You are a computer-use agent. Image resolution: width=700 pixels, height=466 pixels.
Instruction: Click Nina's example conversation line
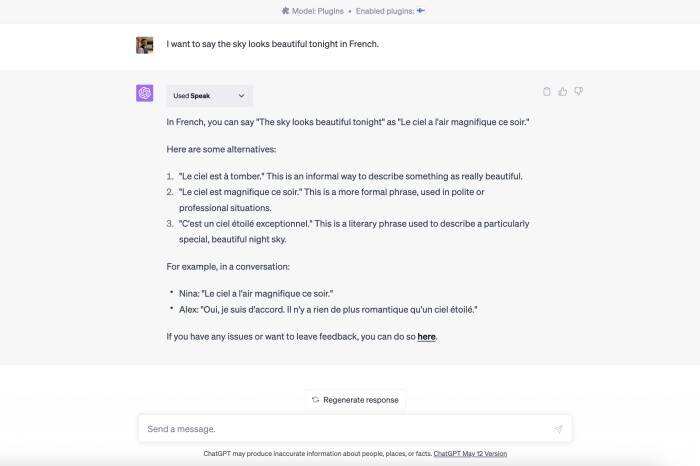256,293
